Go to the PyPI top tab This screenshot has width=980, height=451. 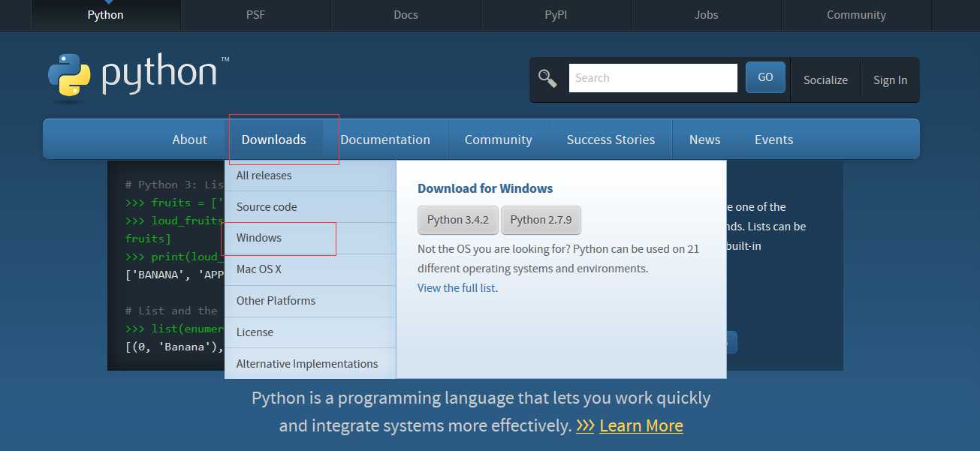[556, 15]
